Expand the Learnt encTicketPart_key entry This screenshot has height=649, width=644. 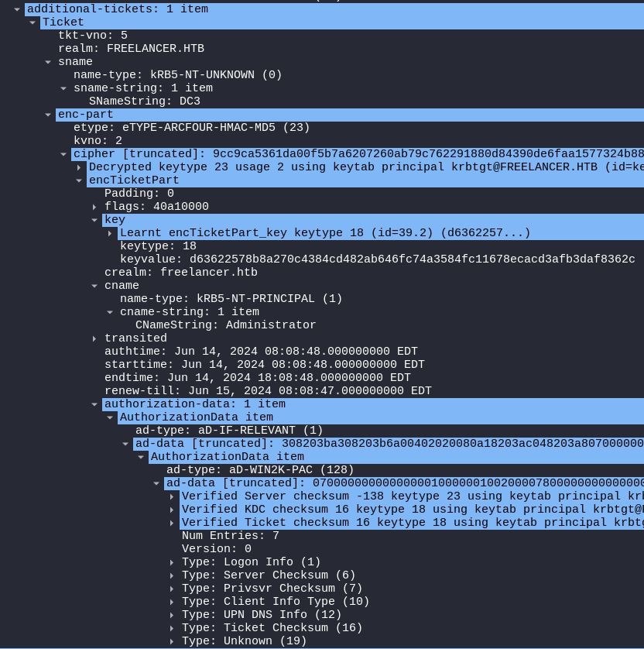click(110, 233)
